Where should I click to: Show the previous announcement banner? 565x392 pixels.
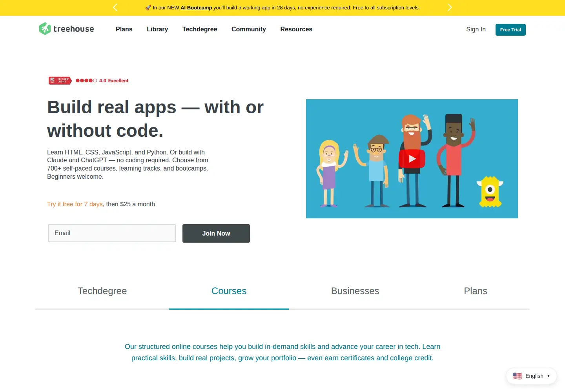[115, 7]
